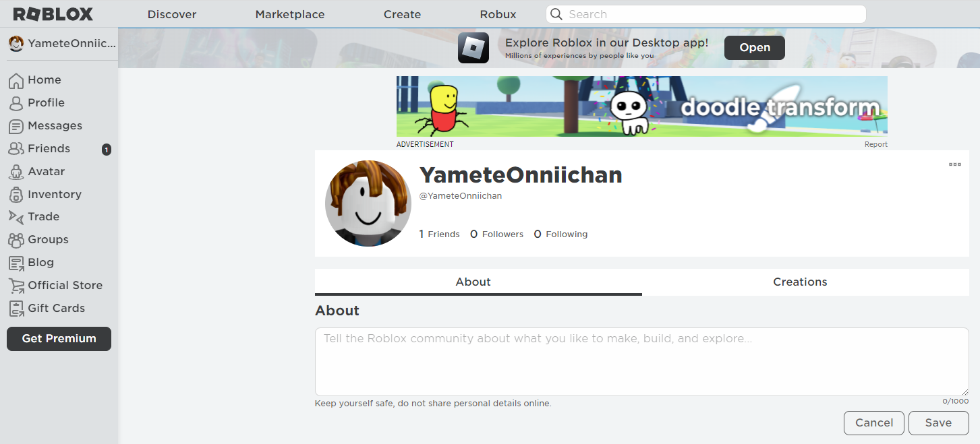Viewport: 980px width, 444px height.
Task: Click the search magnifier icon
Action: click(556, 14)
